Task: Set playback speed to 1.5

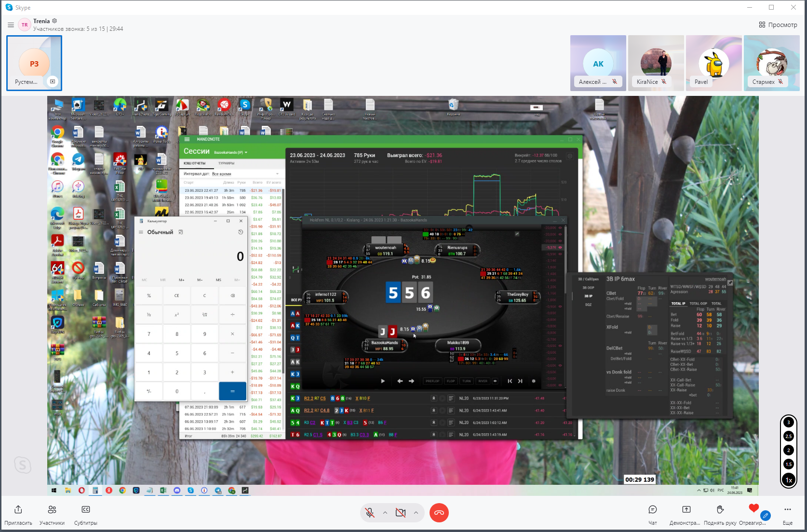Action: [789, 464]
